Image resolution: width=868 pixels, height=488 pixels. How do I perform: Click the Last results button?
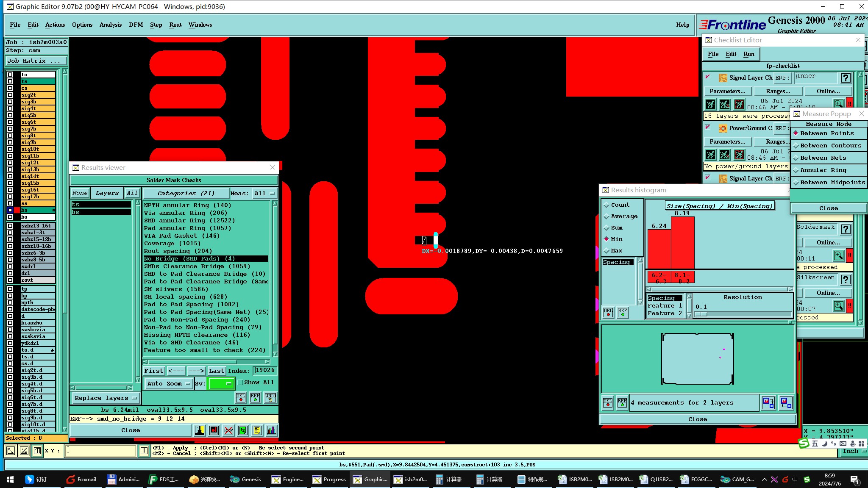click(216, 371)
